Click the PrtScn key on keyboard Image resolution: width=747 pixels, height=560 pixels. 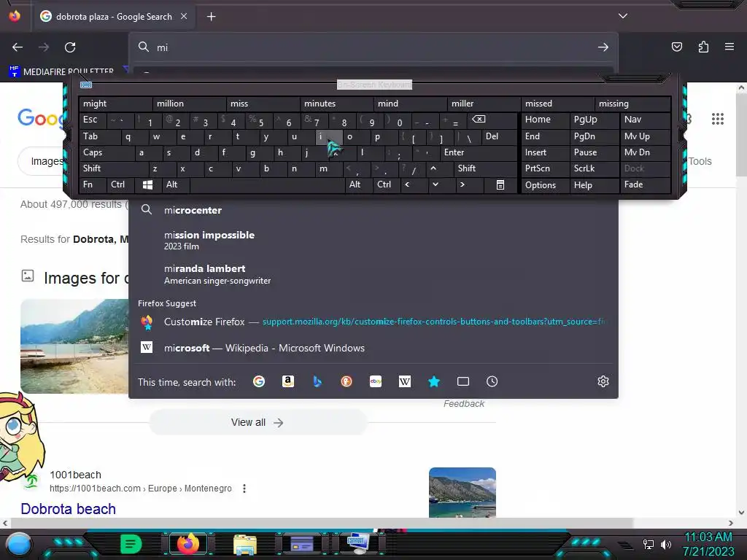pos(545,168)
